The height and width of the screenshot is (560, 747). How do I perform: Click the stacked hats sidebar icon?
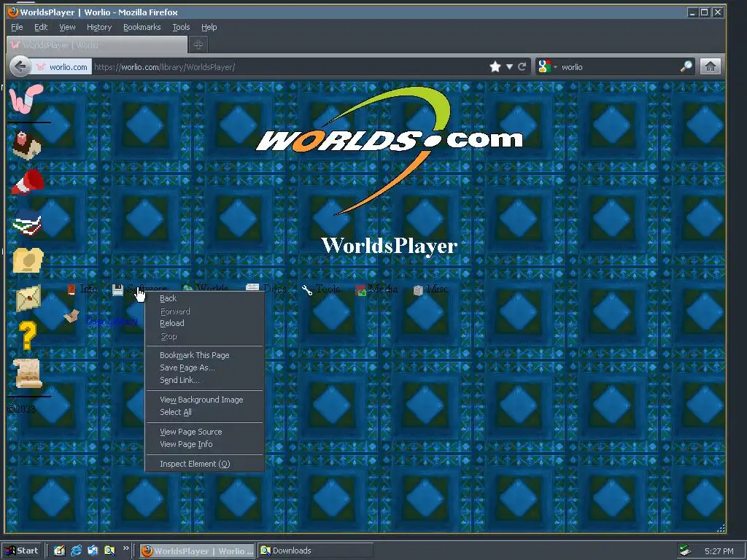click(x=27, y=222)
